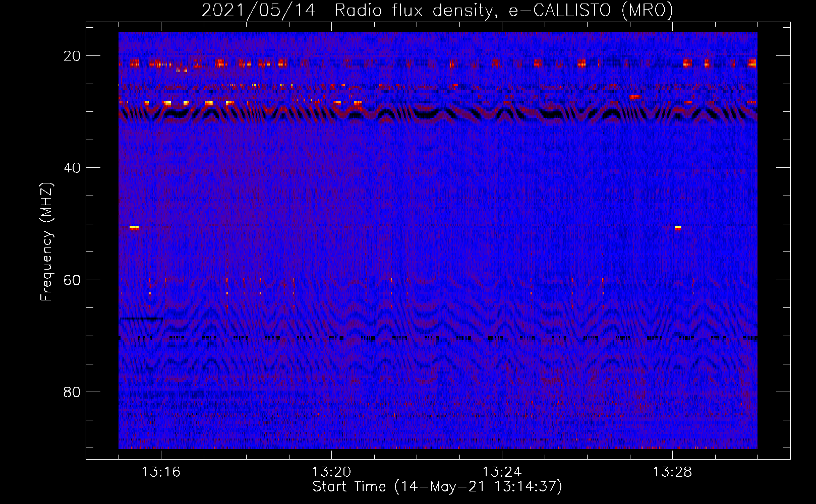
Task: Click the 20 MHz frequency tick label
Action: 72,56
